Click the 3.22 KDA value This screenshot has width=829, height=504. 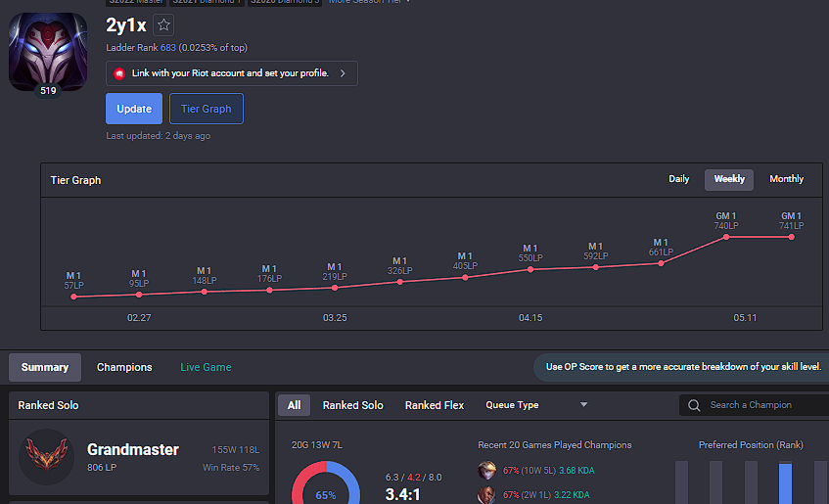[572, 495]
